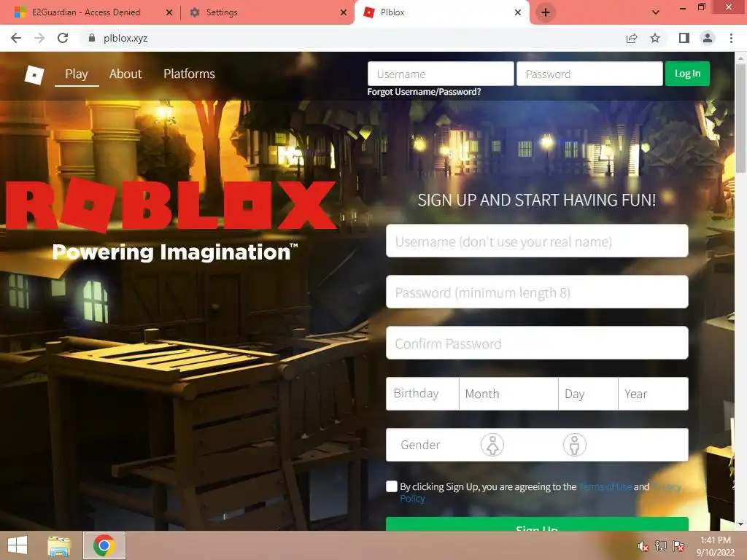747x560 pixels.
Task: Click the Roblox logo icon in the header
Action: coord(34,74)
